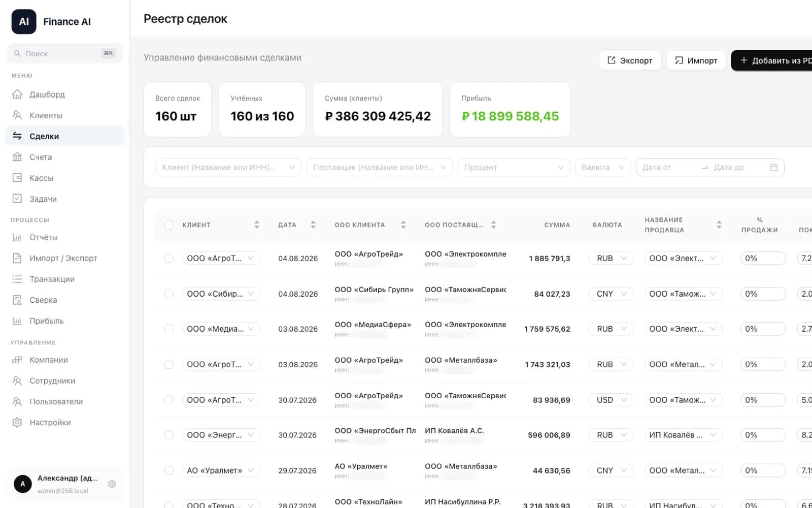
Task: Click the Добавить из PDF button
Action: coord(771,60)
